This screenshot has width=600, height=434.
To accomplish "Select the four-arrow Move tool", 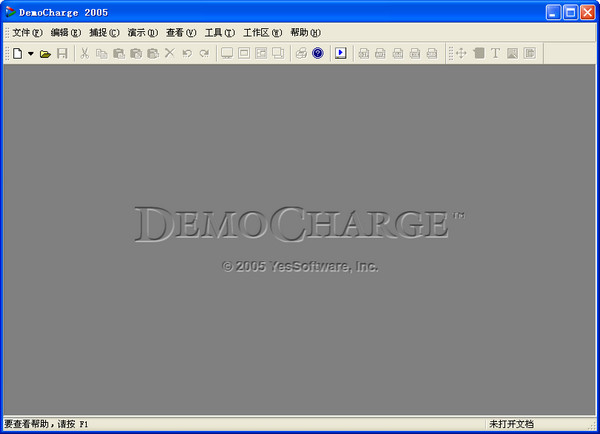I will [x=461, y=53].
